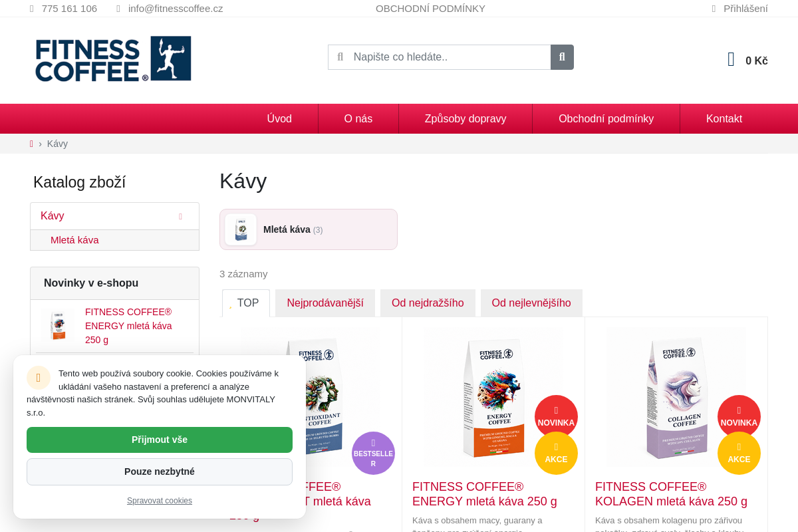Click Pouze nezbytné cookie button
Viewport: 798px width, 532px height.
160,471
